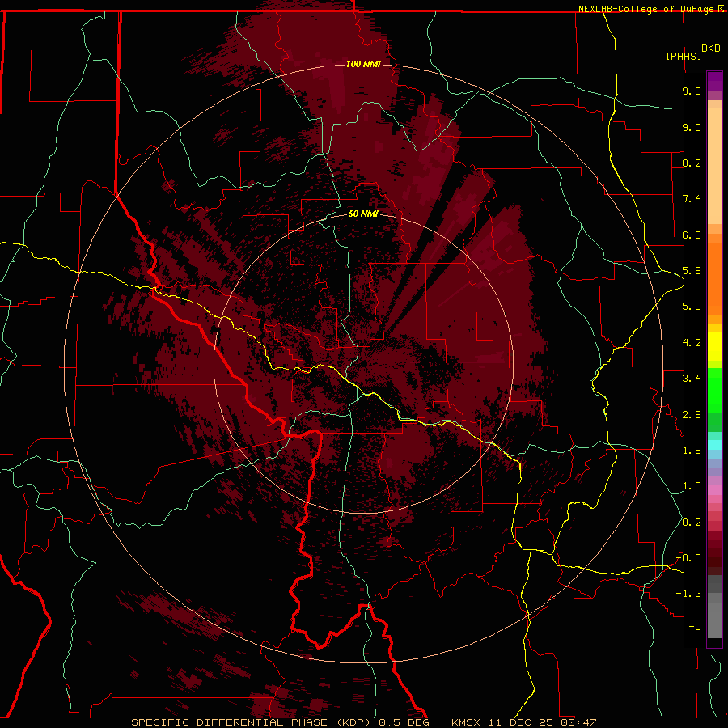The height and width of the screenshot is (728, 728).
Task: Click the 00:47 timestamp
Action: 578,722
